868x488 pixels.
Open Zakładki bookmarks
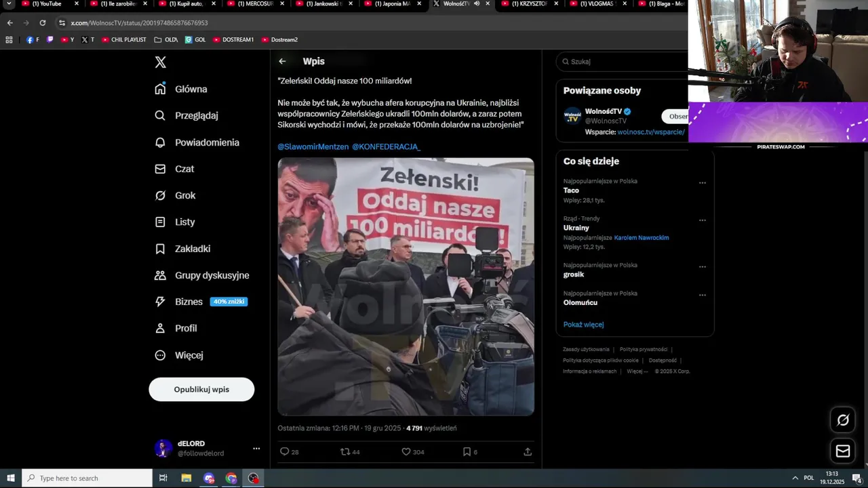182,249
